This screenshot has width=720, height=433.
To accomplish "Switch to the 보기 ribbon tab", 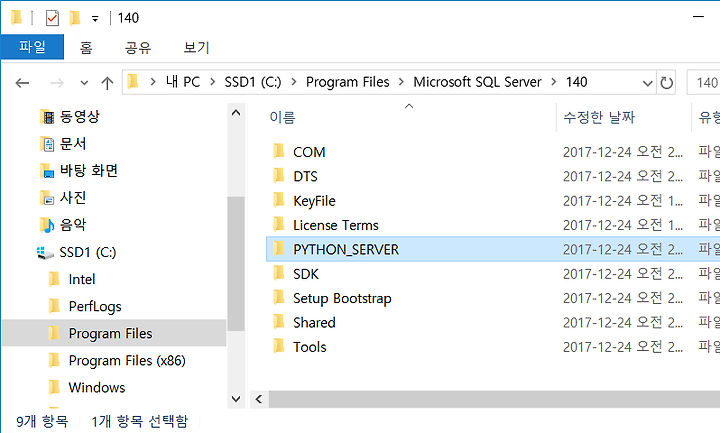I will pyautogui.click(x=197, y=47).
